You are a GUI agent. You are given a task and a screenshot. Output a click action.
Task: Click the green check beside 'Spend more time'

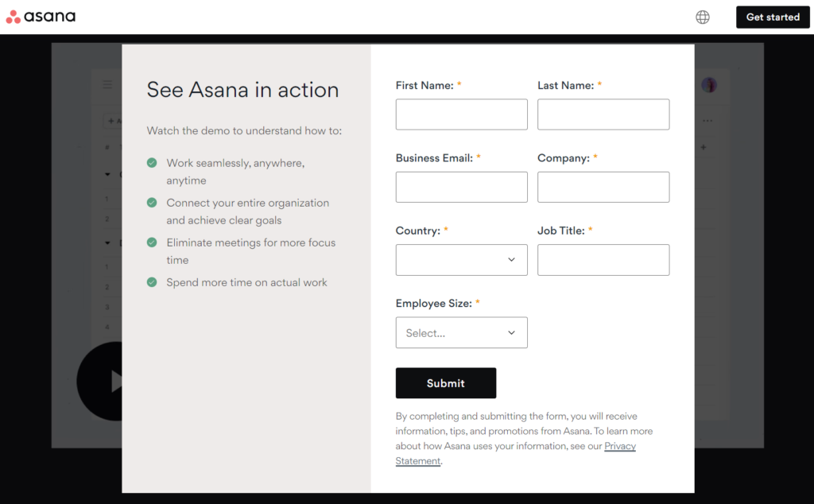click(x=152, y=282)
